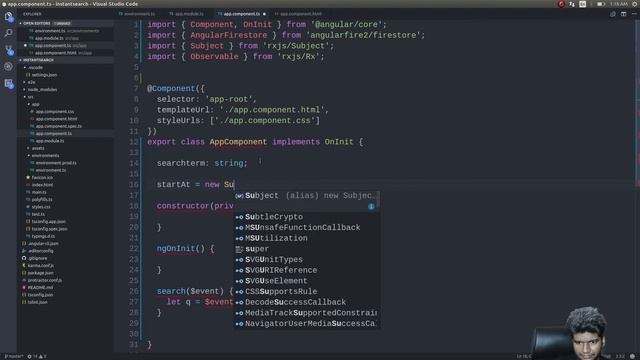
Task: Click the searchterm: string code line
Action: pos(202,163)
